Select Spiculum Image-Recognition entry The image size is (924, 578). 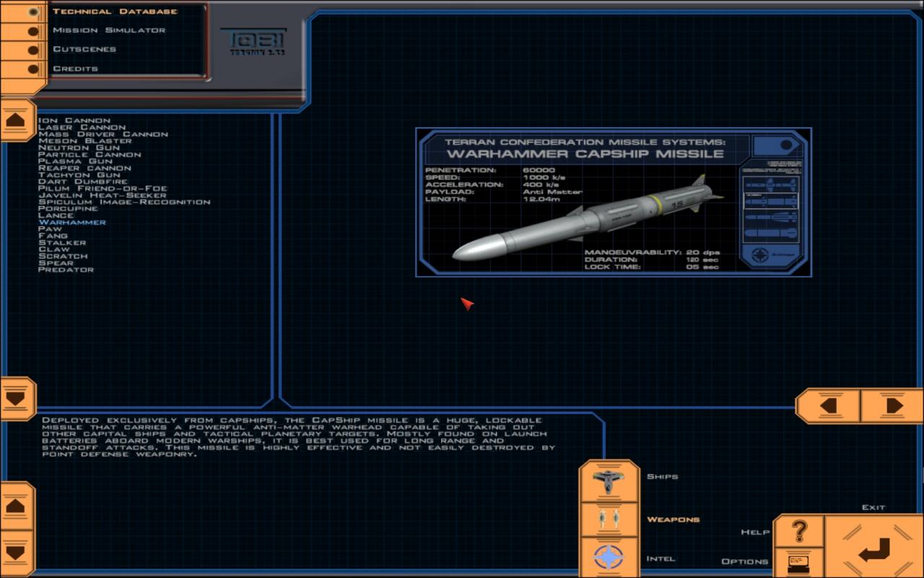[124, 202]
